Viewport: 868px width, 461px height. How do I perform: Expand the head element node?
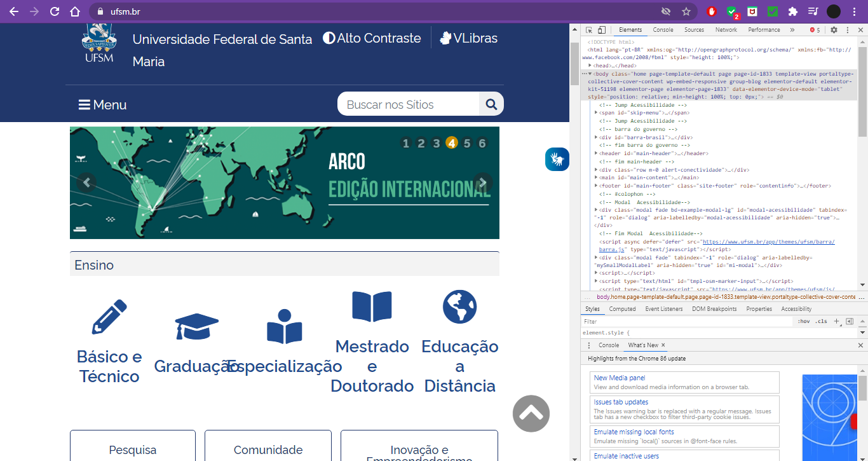point(590,65)
